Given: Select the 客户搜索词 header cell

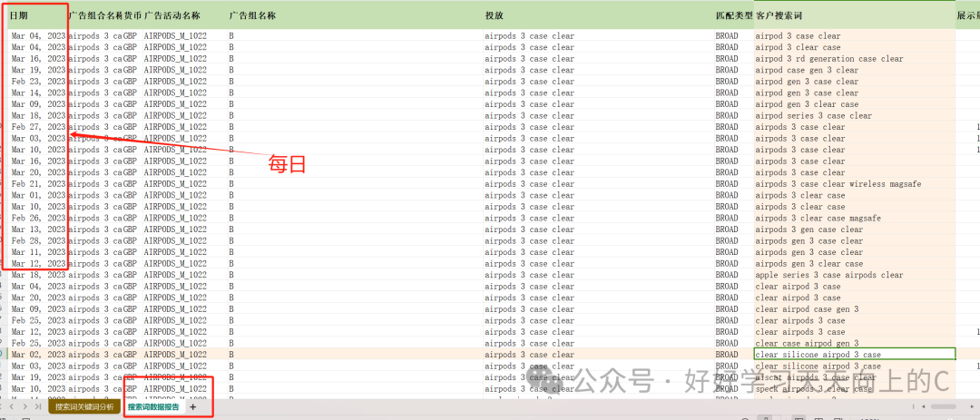Looking at the screenshot, I should click(x=855, y=15).
